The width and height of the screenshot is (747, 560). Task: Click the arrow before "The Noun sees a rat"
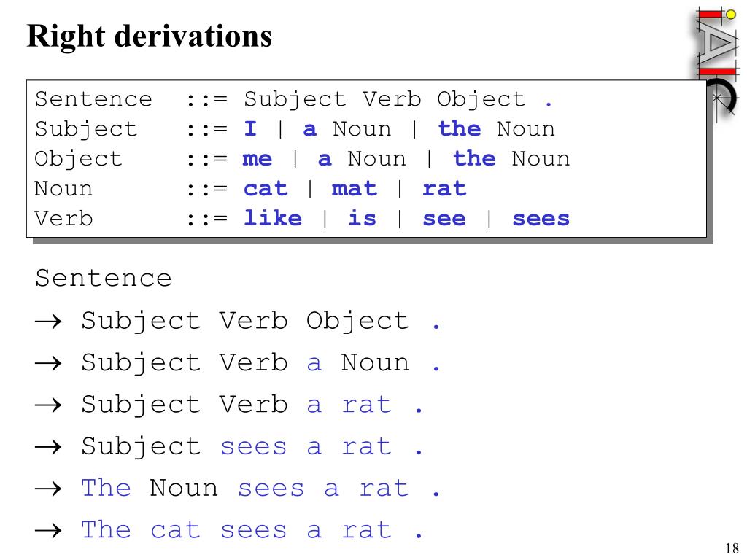pos(49,489)
